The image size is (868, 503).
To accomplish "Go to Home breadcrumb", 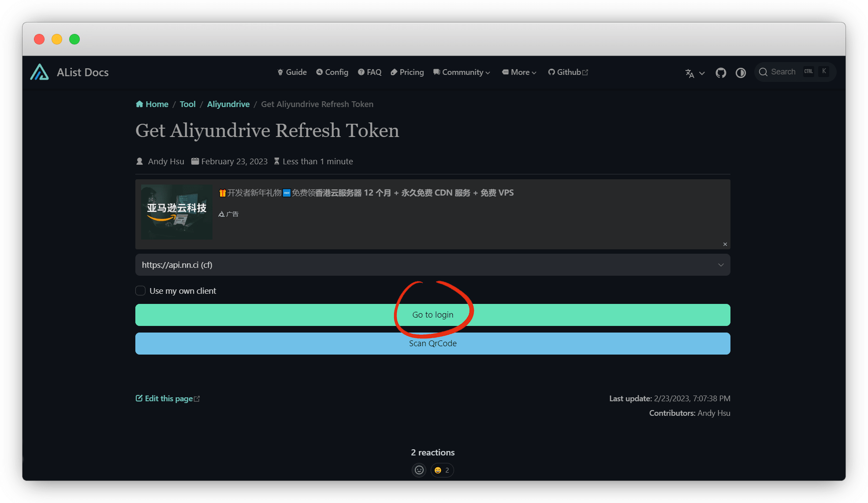I will (x=152, y=104).
